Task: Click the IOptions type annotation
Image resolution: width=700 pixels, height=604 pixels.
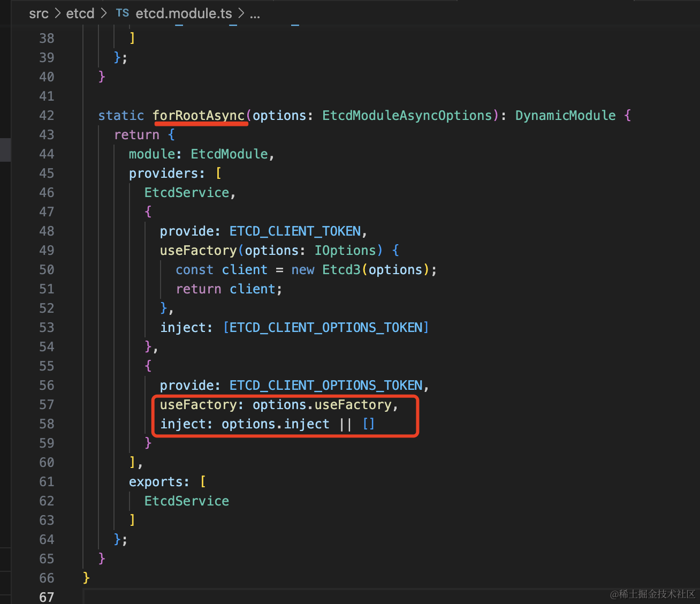Action: [x=345, y=251]
